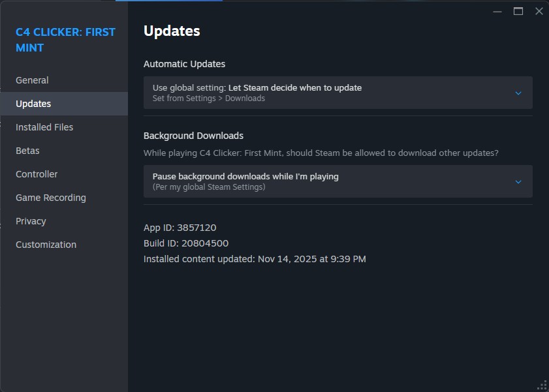Open the Game Recording tab
The image size is (549, 392).
coord(51,198)
